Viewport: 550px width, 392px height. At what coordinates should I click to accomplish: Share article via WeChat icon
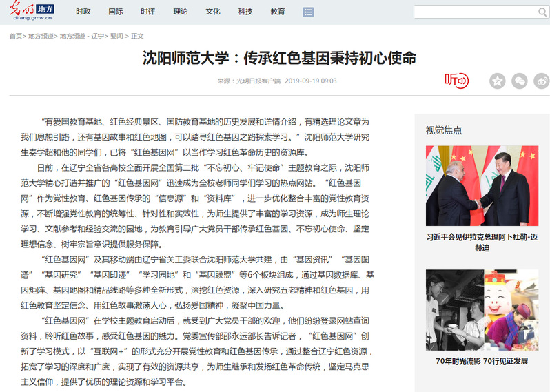pyautogui.click(x=519, y=81)
